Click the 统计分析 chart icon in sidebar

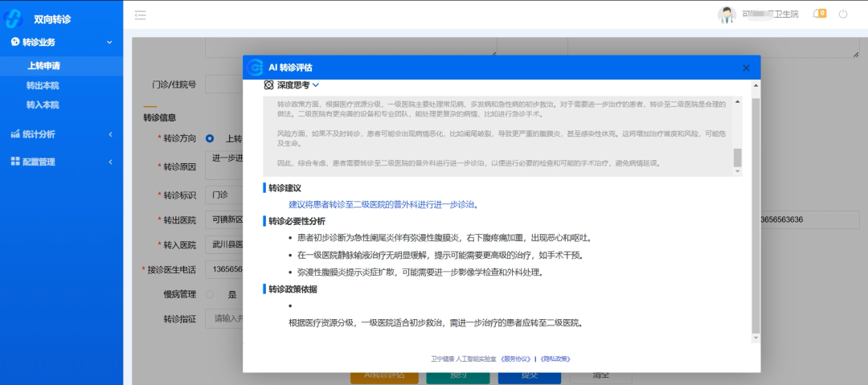coord(14,134)
